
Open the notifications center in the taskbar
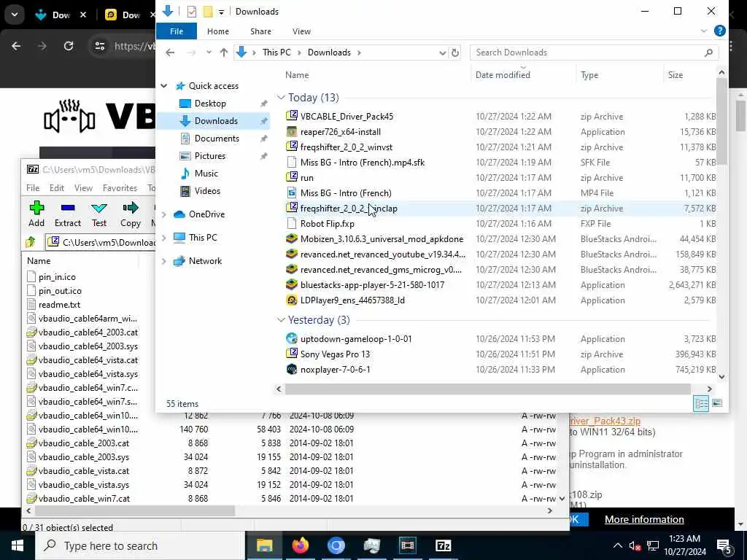(x=724, y=545)
